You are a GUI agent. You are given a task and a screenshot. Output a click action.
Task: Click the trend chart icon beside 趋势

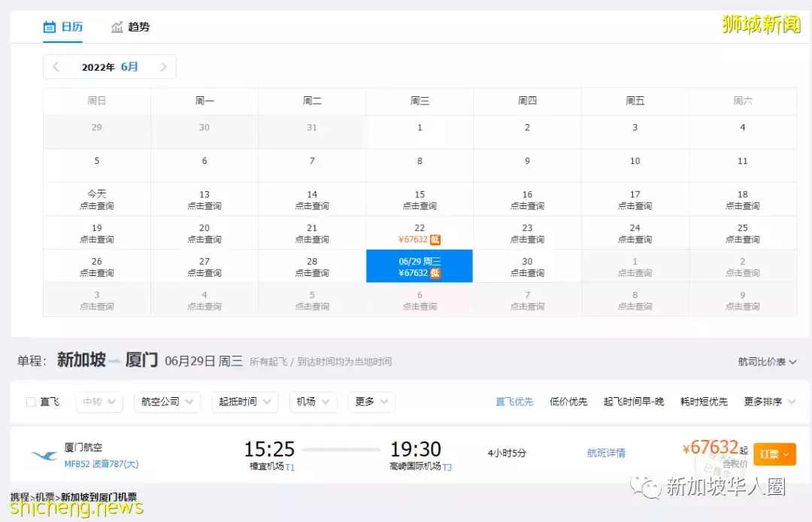[117, 26]
